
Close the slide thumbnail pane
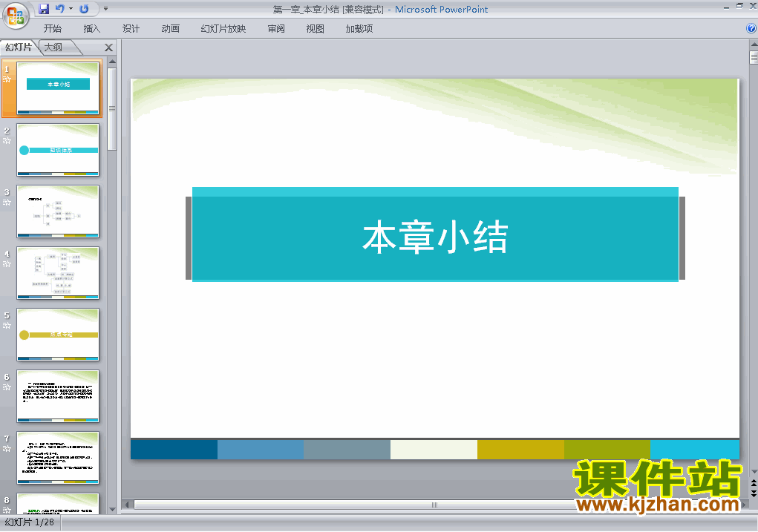pos(109,47)
